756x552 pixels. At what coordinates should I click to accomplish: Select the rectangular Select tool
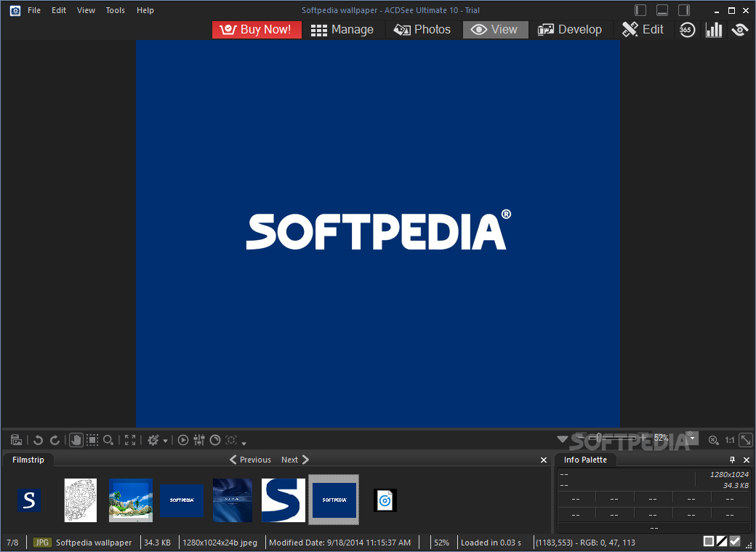[92, 440]
